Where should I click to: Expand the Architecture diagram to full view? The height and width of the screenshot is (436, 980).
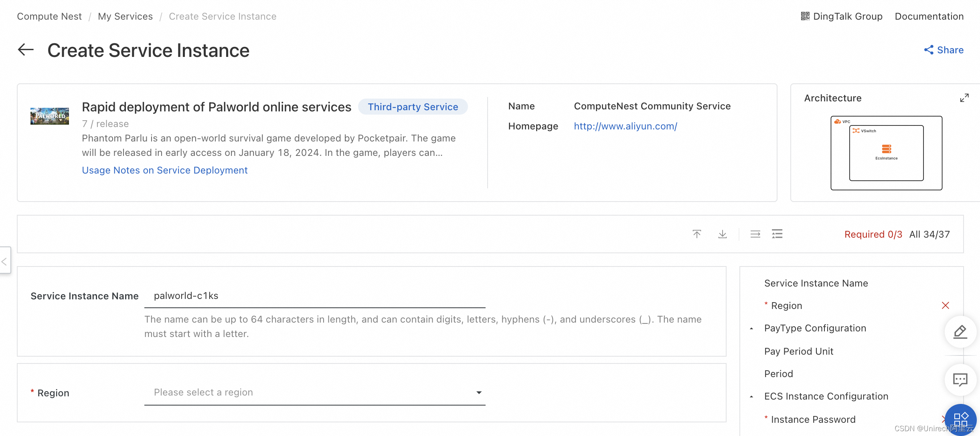(x=964, y=98)
